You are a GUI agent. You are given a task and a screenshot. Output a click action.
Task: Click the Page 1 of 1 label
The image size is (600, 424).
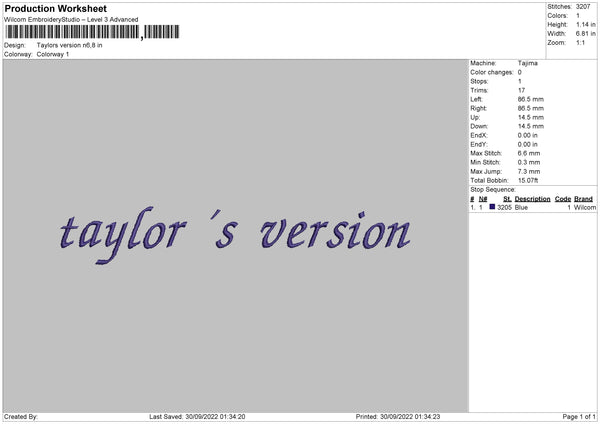coord(579,417)
